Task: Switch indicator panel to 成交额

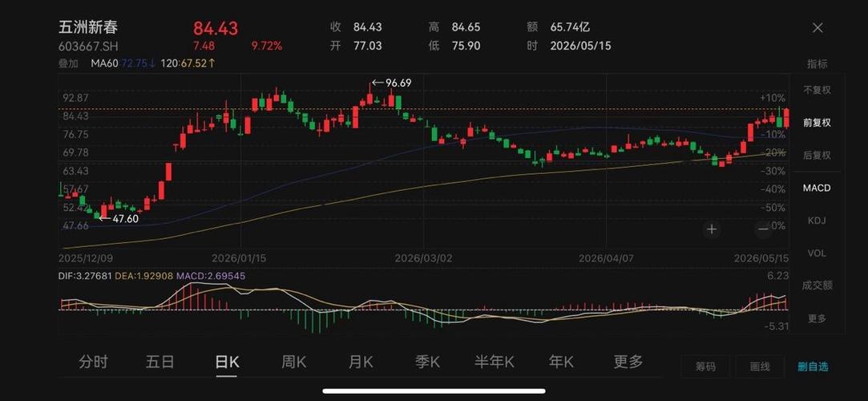Action: point(817,286)
